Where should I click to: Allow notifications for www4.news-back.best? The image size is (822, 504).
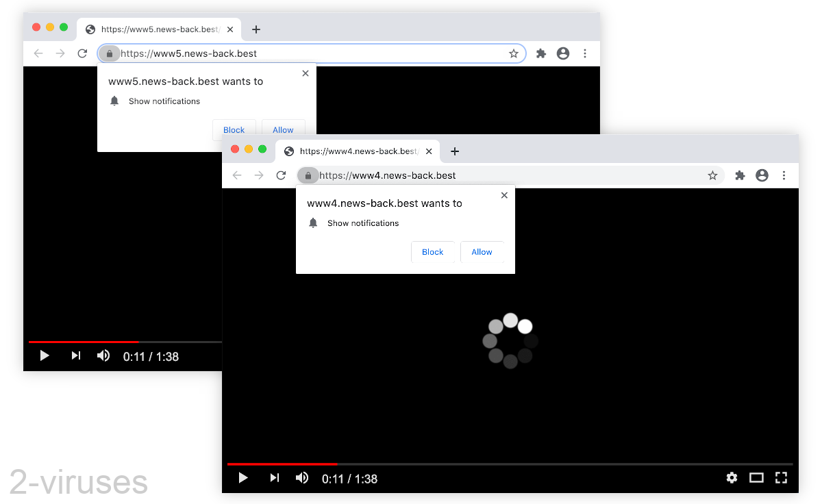click(482, 252)
